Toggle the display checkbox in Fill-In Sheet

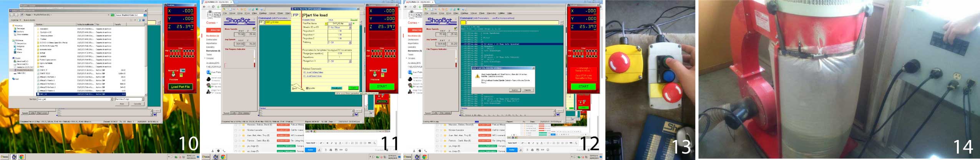[307, 88]
